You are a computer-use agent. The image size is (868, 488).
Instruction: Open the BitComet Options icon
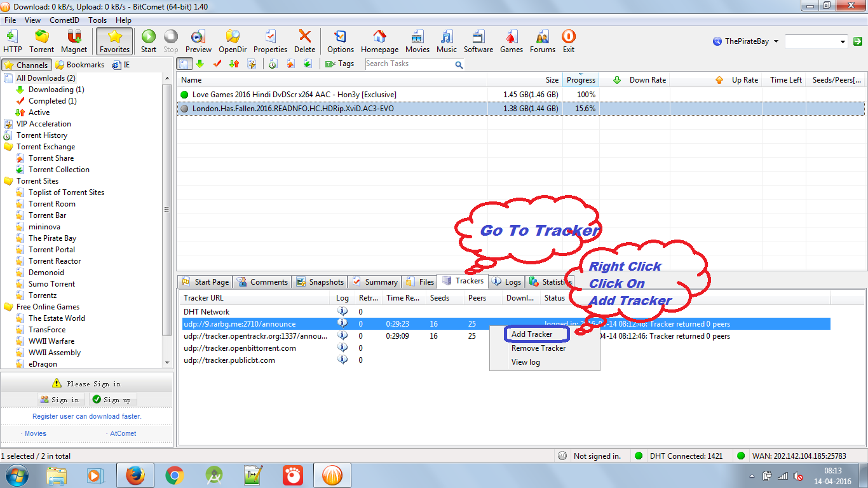pyautogui.click(x=341, y=41)
